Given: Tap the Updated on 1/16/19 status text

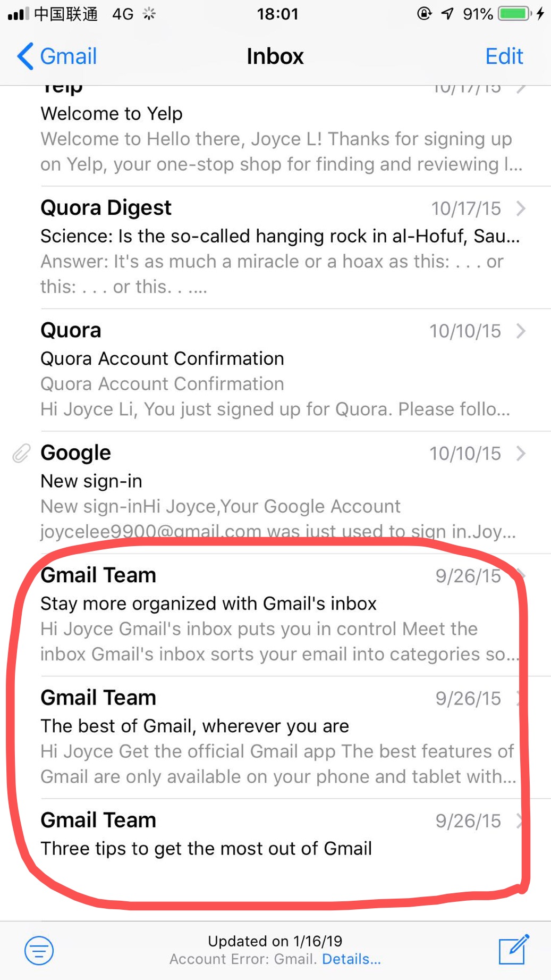Looking at the screenshot, I should click(275, 941).
